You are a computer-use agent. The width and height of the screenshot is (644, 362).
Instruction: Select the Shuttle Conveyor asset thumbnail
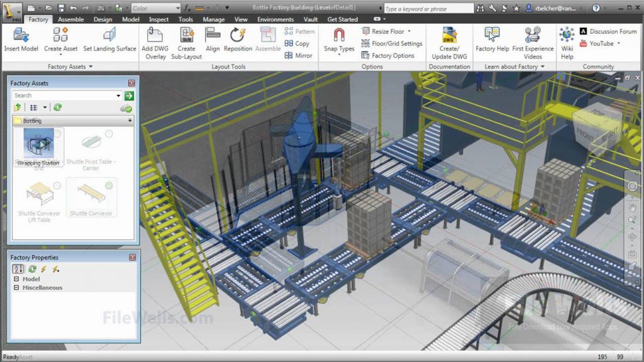(91, 194)
